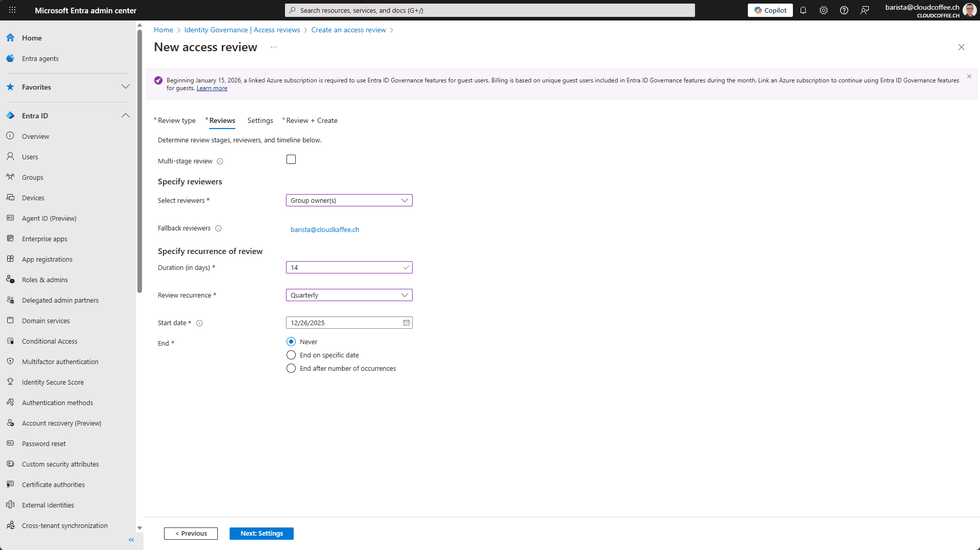Go to the Review type tab
Viewport: 980px width, 550px height.
tap(176, 121)
